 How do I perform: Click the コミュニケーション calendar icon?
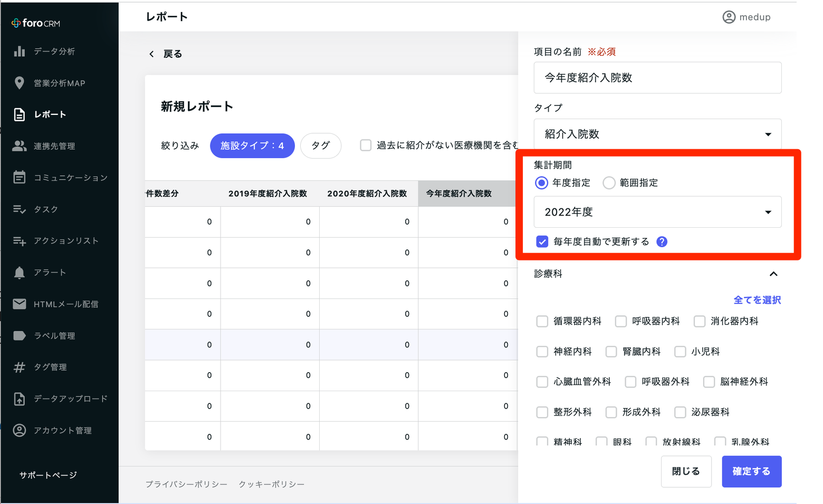[x=20, y=177]
